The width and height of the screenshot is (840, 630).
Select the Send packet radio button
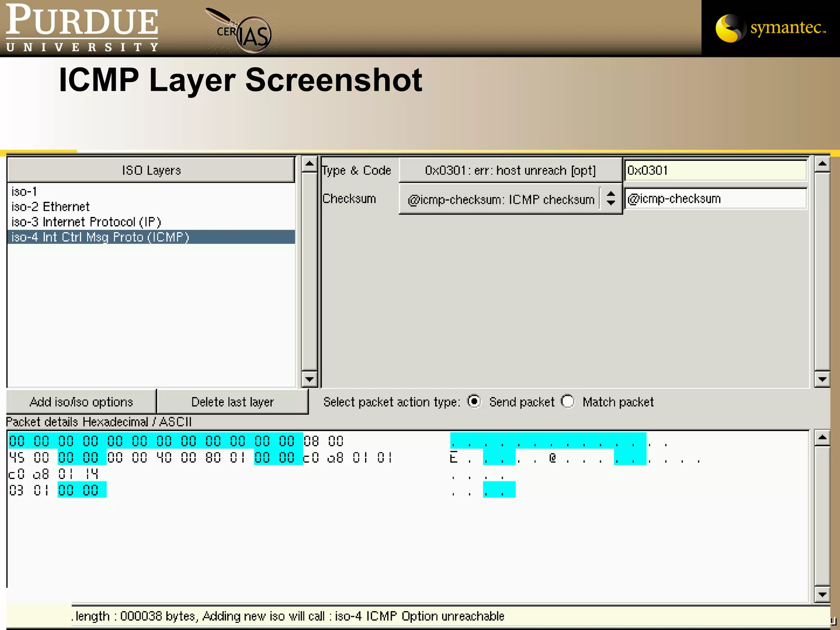(x=474, y=401)
